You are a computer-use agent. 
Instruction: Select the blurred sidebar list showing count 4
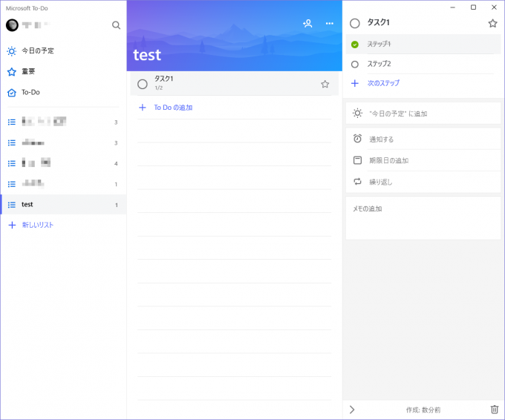tap(63, 163)
